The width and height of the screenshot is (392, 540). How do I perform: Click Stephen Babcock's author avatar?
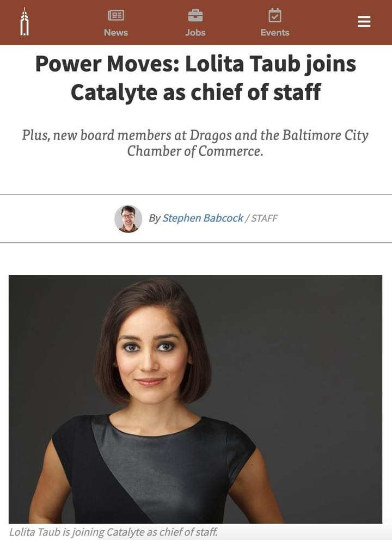[128, 218]
